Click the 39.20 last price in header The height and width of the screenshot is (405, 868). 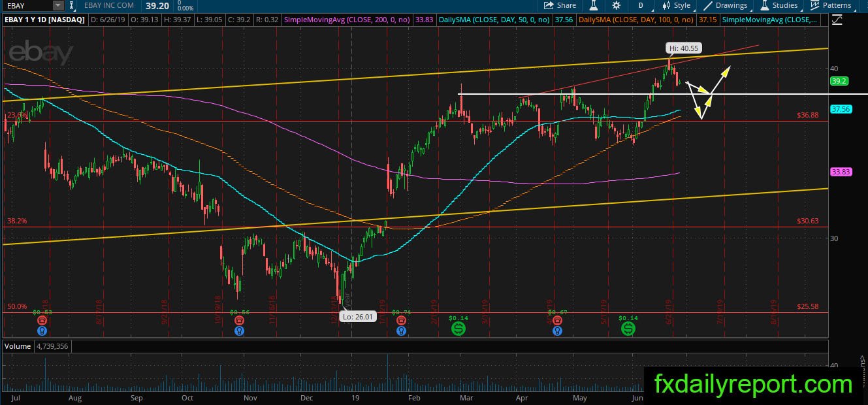tap(158, 5)
